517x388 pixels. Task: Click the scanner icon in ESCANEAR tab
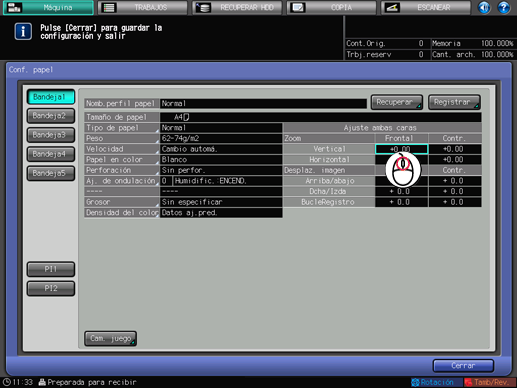click(392, 7)
